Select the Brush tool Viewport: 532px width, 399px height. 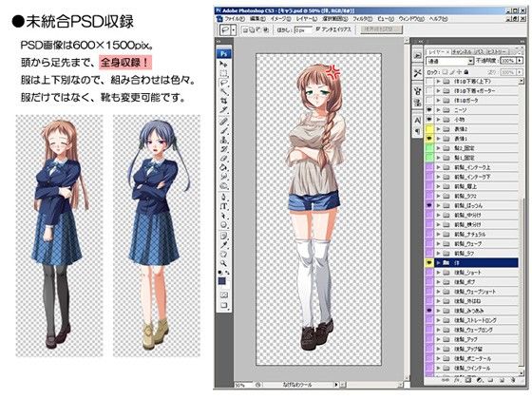coord(223,130)
